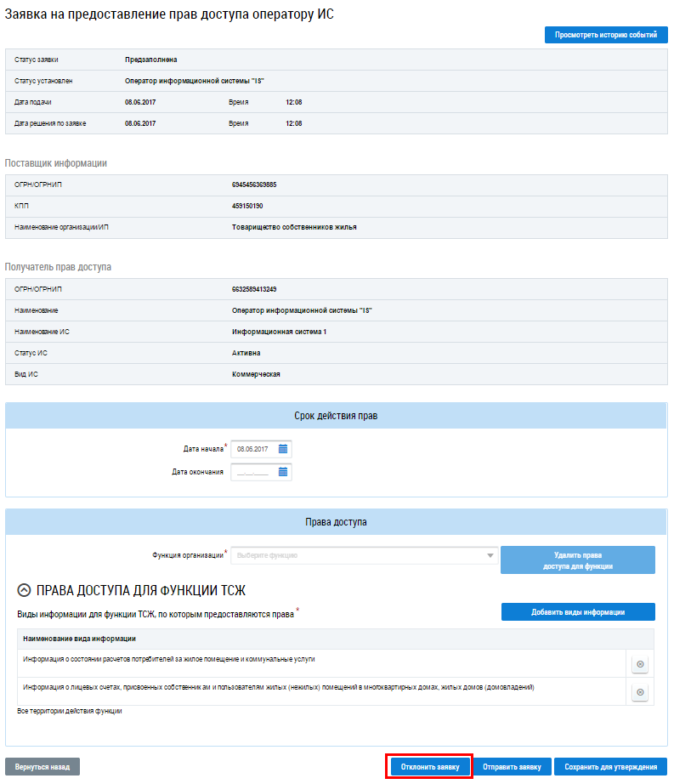Click Срок действия прав section header
Image resolution: width=674 pixels, height=784 pixels.
click(336, 416)
